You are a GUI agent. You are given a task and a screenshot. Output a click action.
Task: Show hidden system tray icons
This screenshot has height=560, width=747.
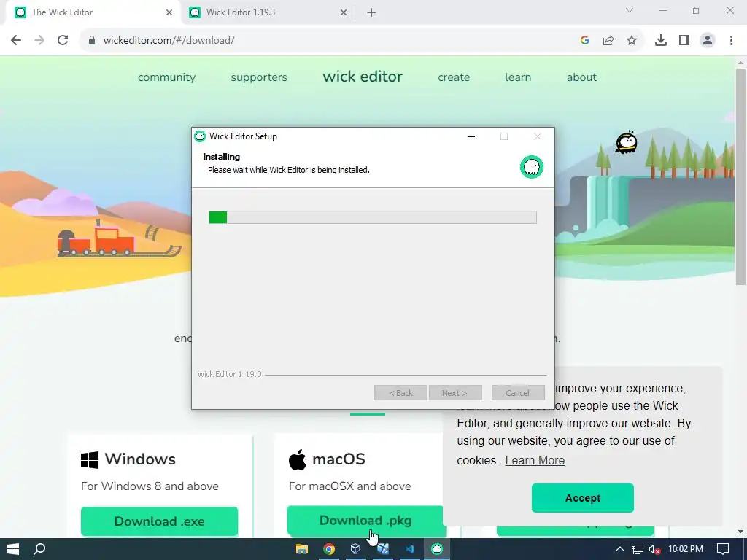click(619, 549)
